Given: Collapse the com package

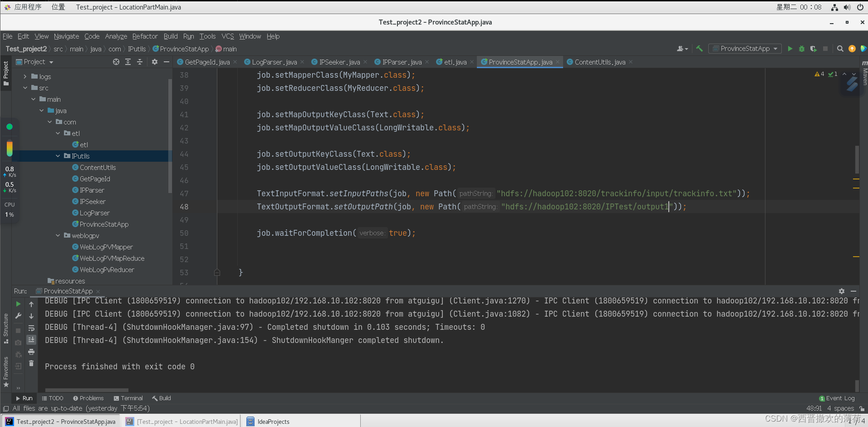Looking at the screenshot, I should (50, 122).
